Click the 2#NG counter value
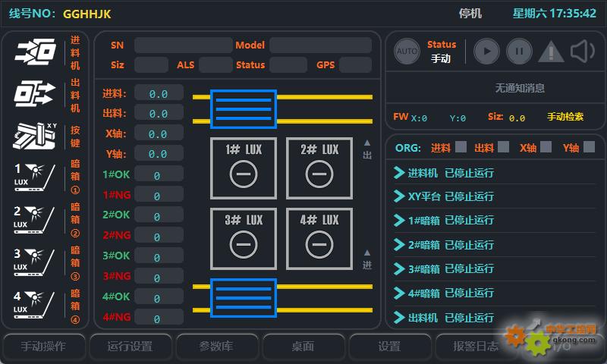The image size is (607, 364). 159,237
